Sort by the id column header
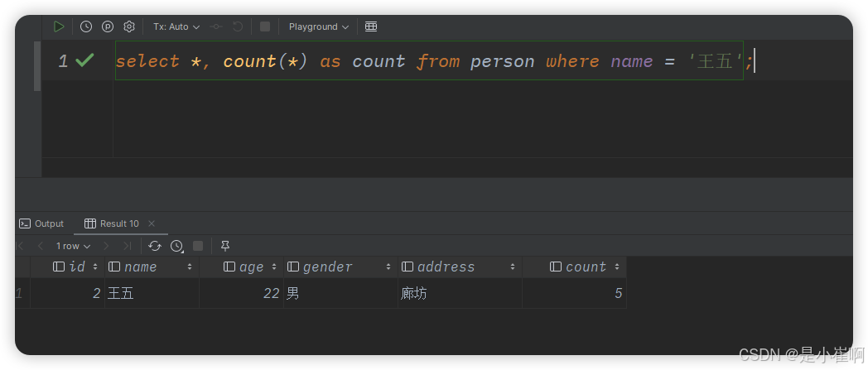The width and height of the screenshot is (868, 370). pos(68,267)
